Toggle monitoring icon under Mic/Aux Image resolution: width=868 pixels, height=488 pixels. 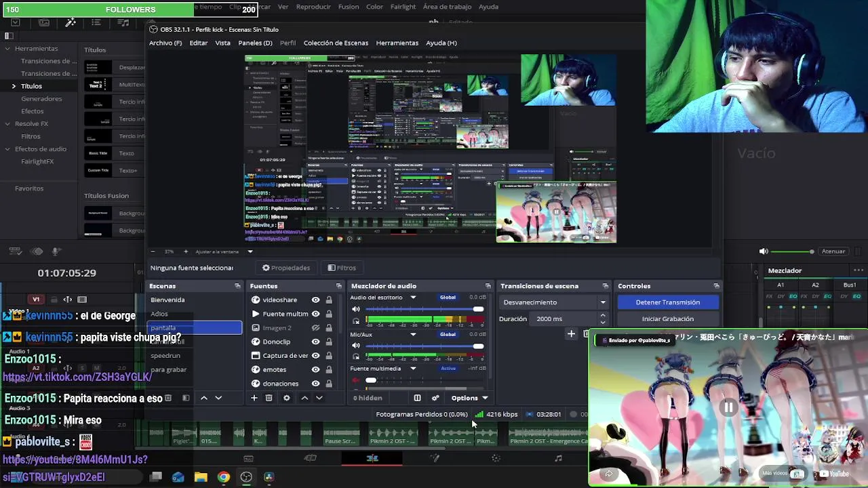pyautogui.click(x=356, y=357)
